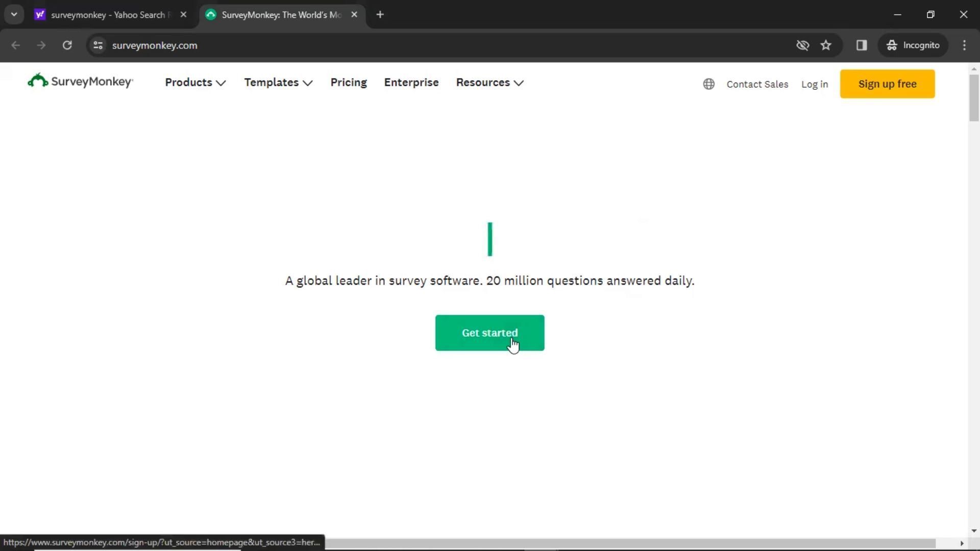The image size is (980, 551).
Task: Reload the current page
Action: (x=67, y=45)
